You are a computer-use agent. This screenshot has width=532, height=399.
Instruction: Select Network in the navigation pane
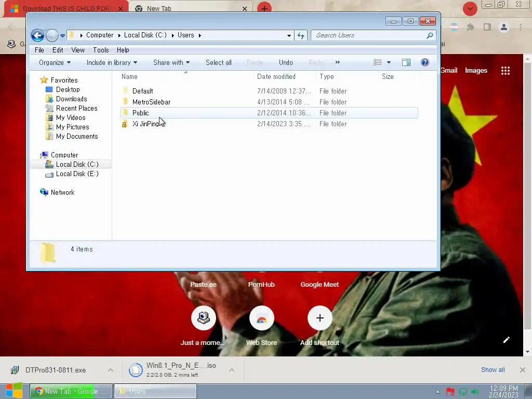pos(62,192)
